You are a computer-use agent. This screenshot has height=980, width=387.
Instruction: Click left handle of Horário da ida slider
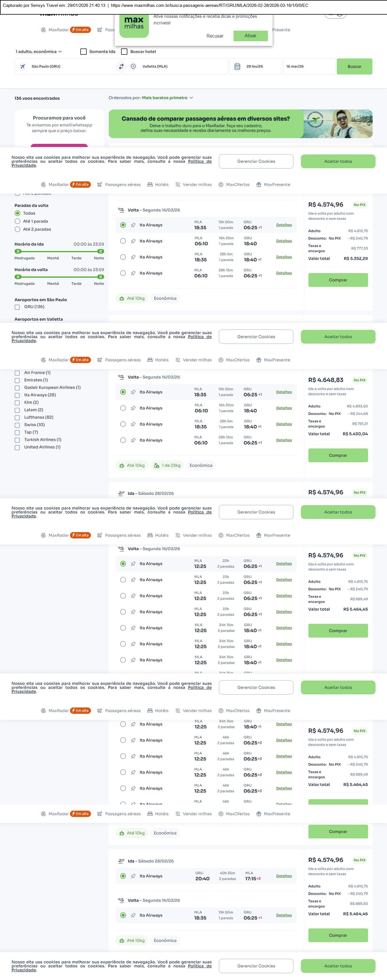click(x=17, y=252)
